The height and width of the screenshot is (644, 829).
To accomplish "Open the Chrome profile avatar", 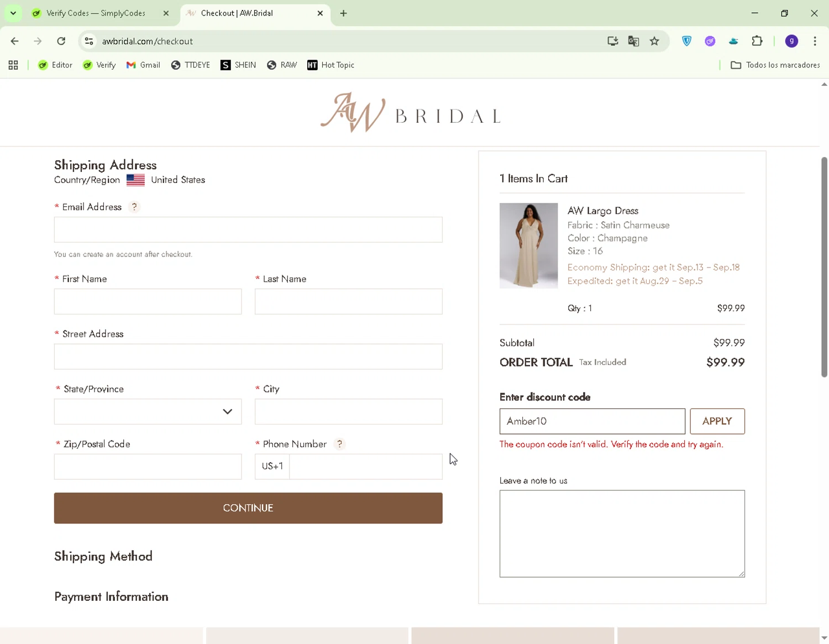I will click(x=791, y=41).
